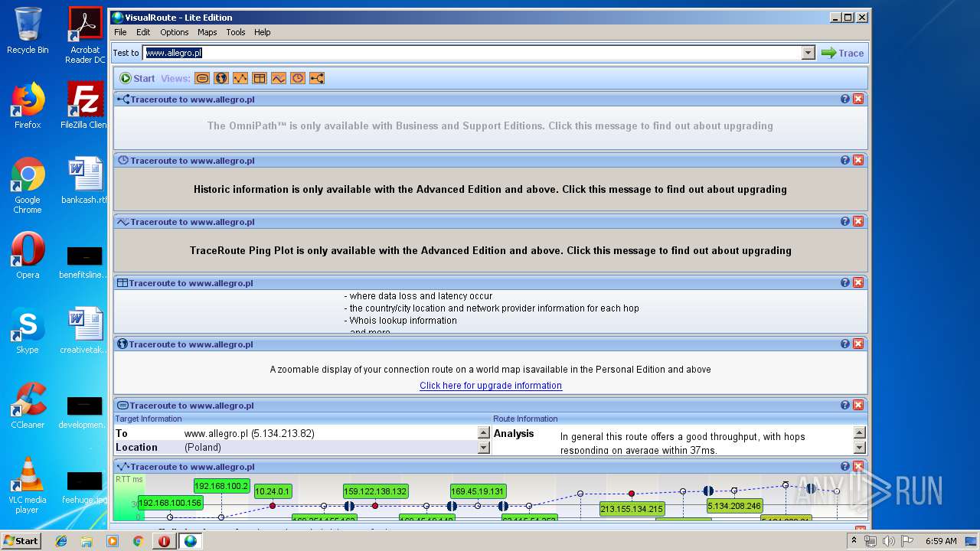980x551 pixels.
Task: Select the 'Location (Poland)' row
Action: point(296,447)
